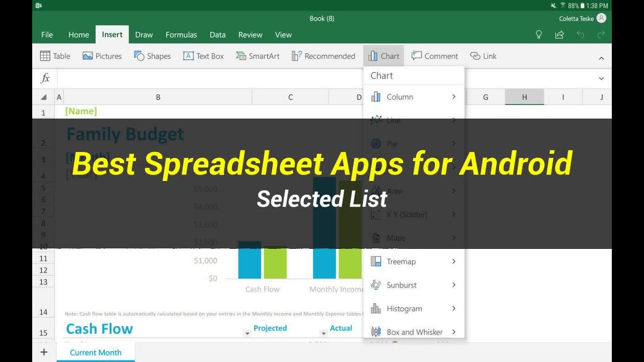
Task: Expand the Treemap submenu arrow
Action: click(454, 261)
